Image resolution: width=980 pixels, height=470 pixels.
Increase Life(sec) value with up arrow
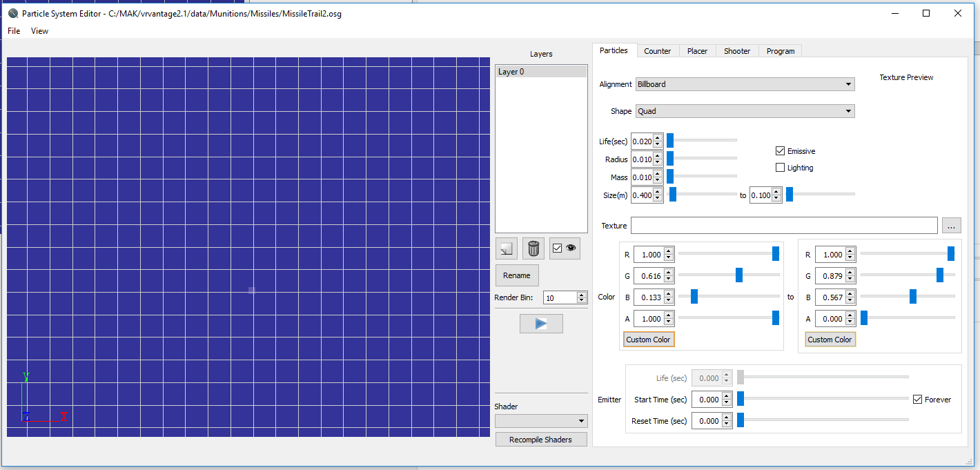[658, 137]
